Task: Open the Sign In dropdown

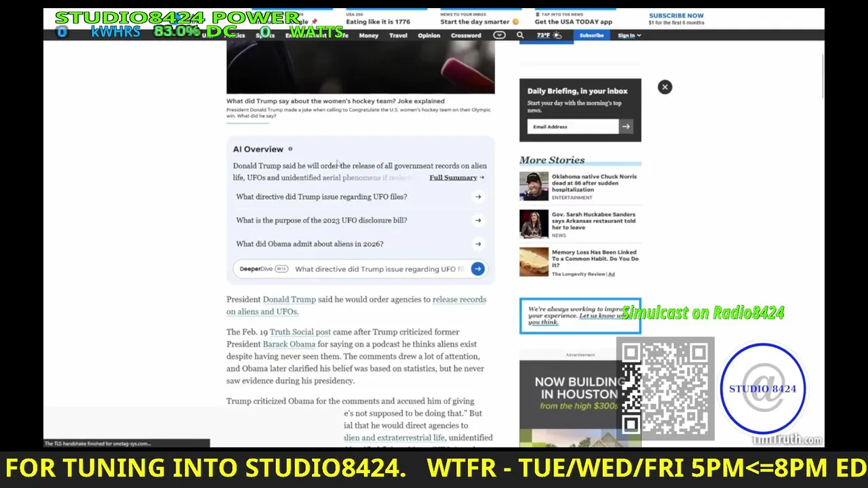Action: click(x=629, y=35)
